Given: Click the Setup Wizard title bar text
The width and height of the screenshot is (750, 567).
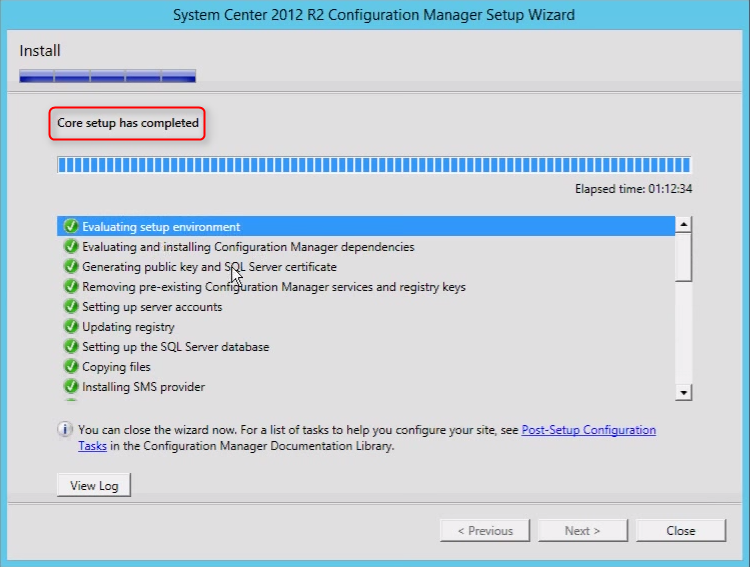Looking at the screenshot, I should click(374, 15).
